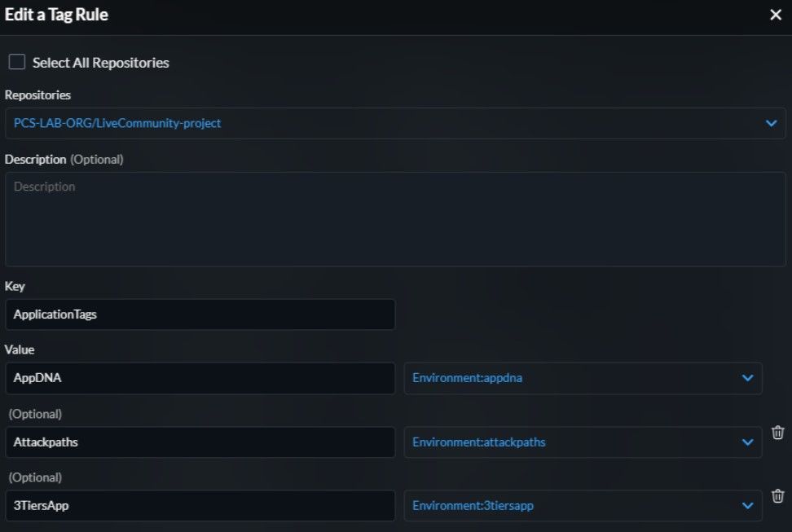Click chevron arrow beside Environment:appdna
This screenshot has width=792, height=532.
[x=747, y=378]
